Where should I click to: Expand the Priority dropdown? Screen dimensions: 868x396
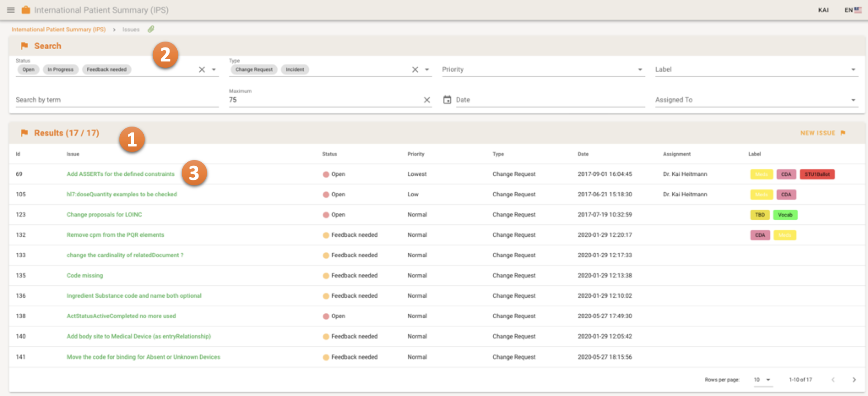(x=640, y=70)
